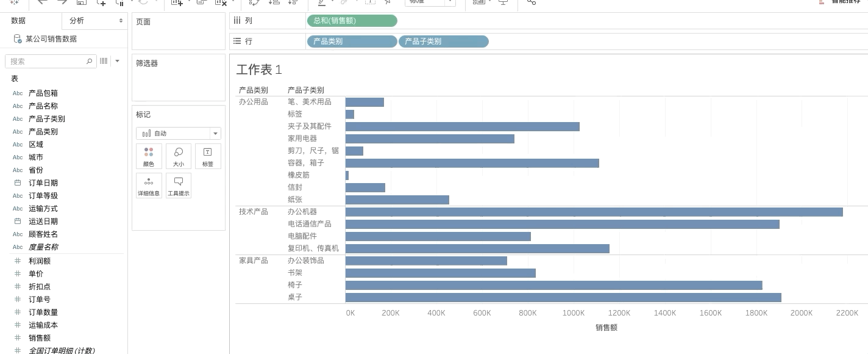
Task: Click the 大小 (Size) button in Marks card
Action: point(178,156)
